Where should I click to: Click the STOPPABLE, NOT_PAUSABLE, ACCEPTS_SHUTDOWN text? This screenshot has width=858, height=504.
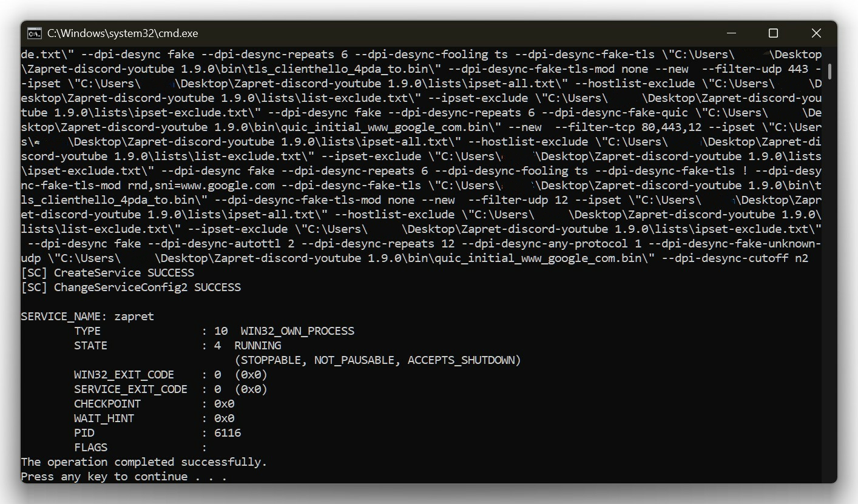(377, 360)
